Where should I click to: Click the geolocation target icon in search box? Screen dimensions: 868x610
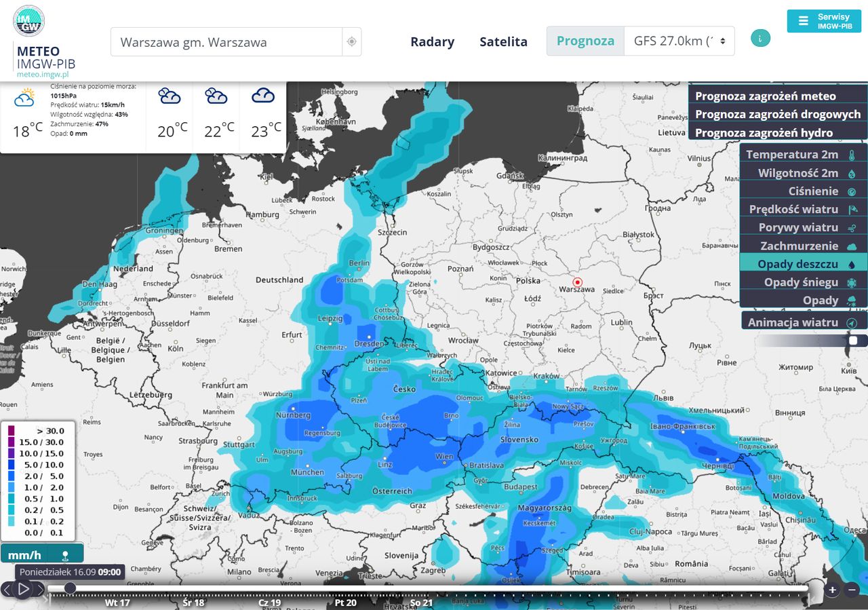[351, 42]
